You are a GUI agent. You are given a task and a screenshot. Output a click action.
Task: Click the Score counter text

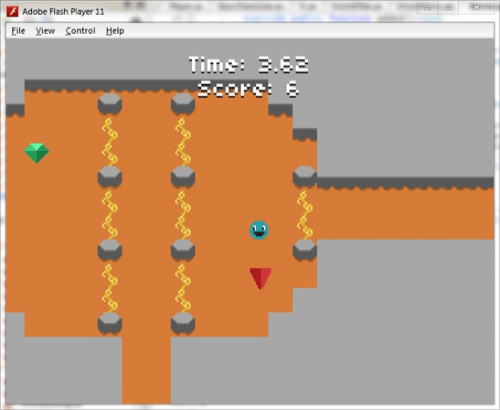point(248,89)
